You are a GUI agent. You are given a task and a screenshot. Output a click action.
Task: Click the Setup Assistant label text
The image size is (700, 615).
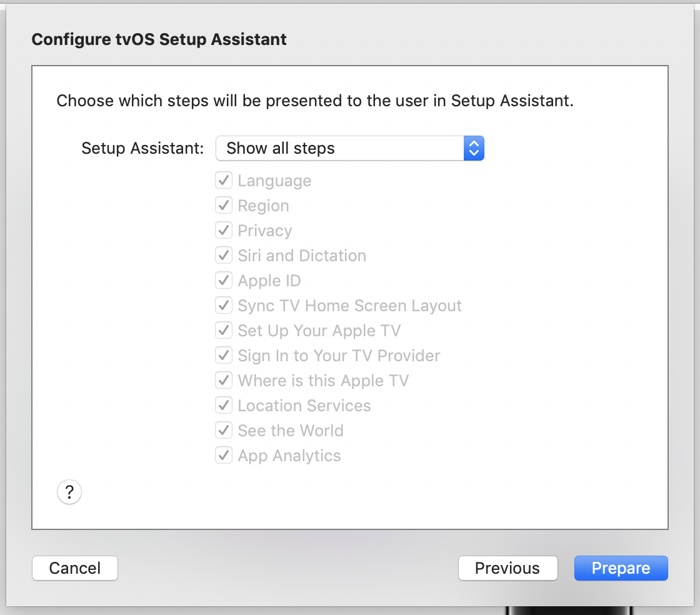(142, 149)
